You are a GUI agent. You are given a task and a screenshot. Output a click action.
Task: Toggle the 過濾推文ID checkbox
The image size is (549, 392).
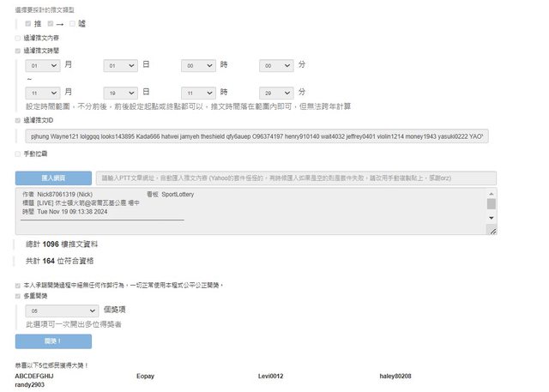(18, 120)
